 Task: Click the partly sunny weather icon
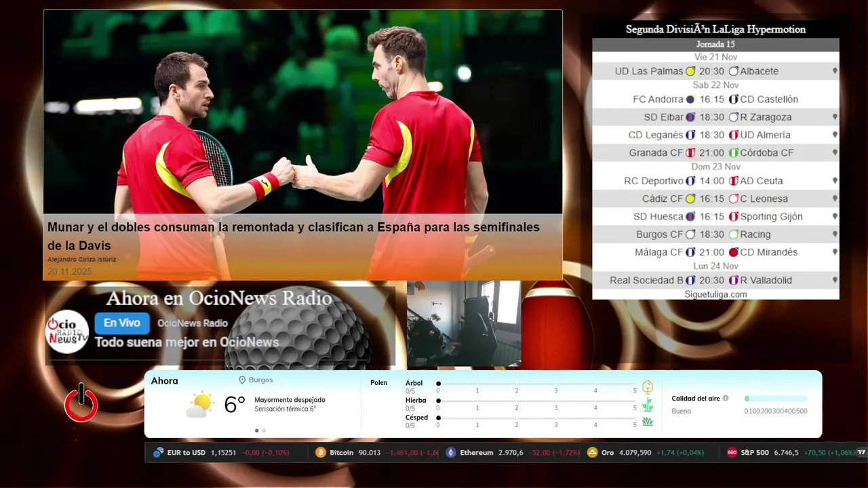point(199,405)
